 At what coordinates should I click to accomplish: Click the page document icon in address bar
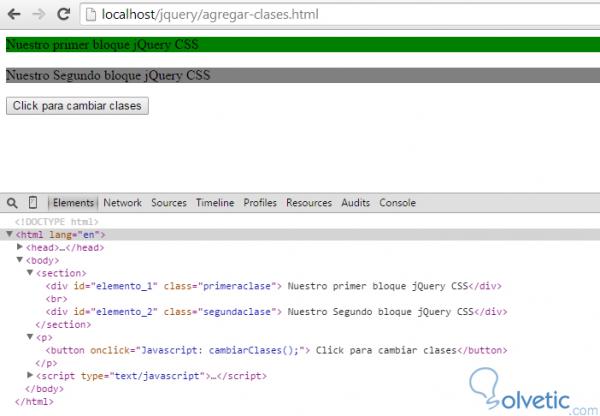[91, 15]
